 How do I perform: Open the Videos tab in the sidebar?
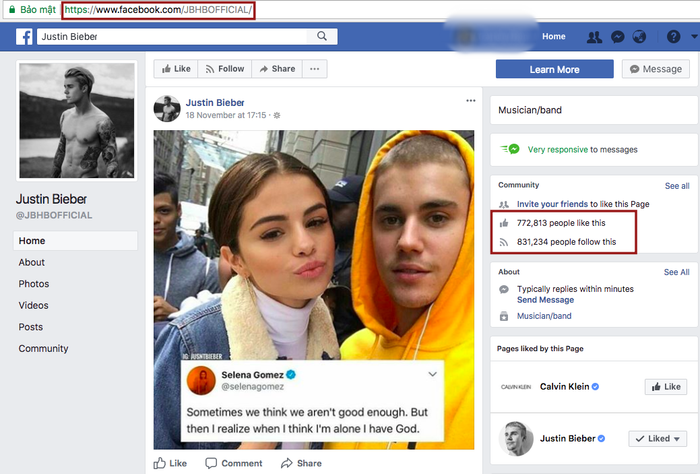[33, 305]
